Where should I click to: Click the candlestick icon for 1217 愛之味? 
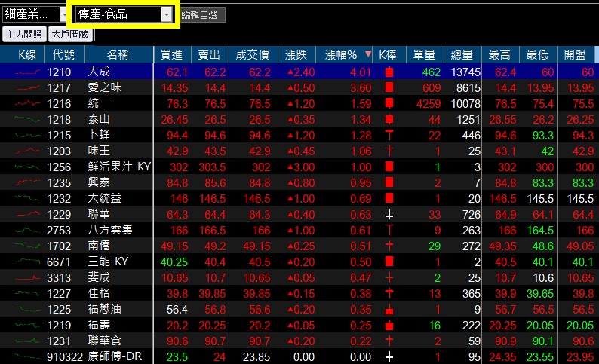point(389,87)
